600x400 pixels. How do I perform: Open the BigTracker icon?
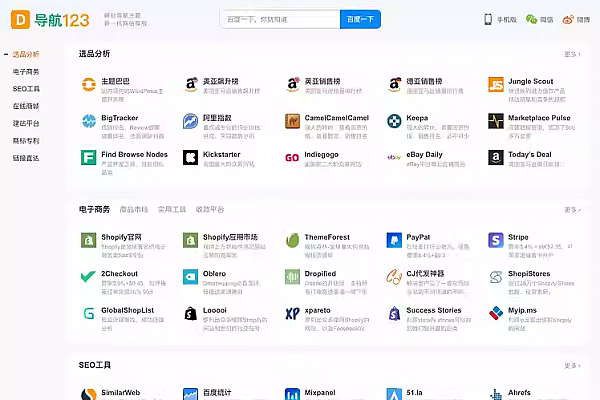click(x=89, y=121)
